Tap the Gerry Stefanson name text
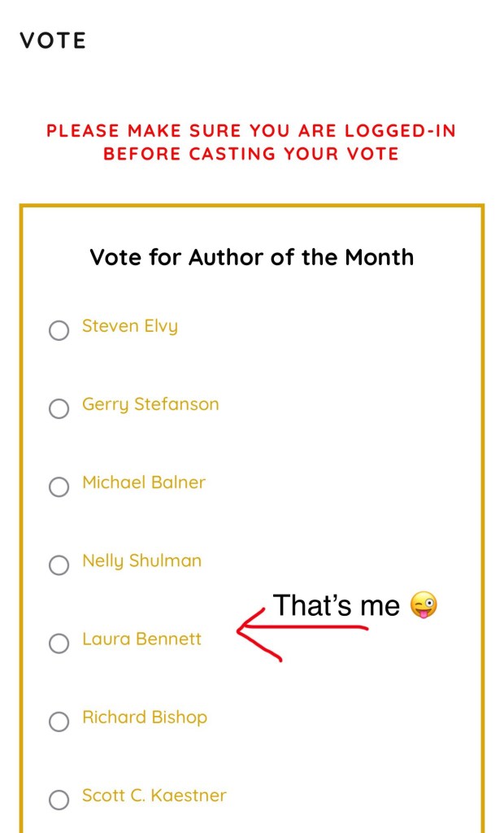Viewport: 504px width, 833px height. (150, 405)
